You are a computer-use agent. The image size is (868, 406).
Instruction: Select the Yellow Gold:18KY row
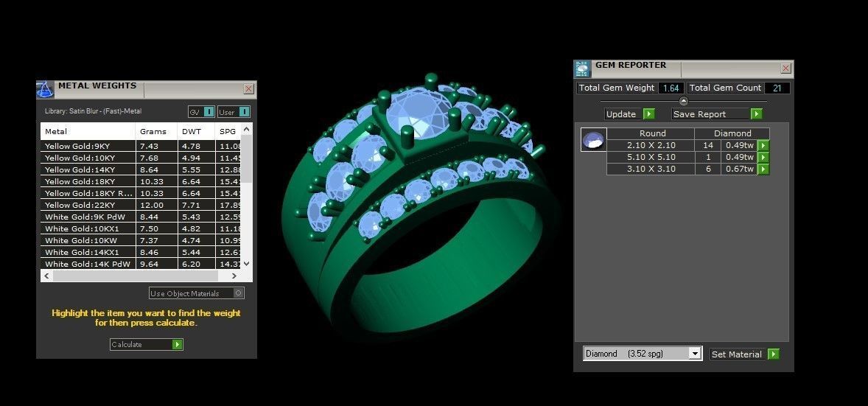(141, 181)
